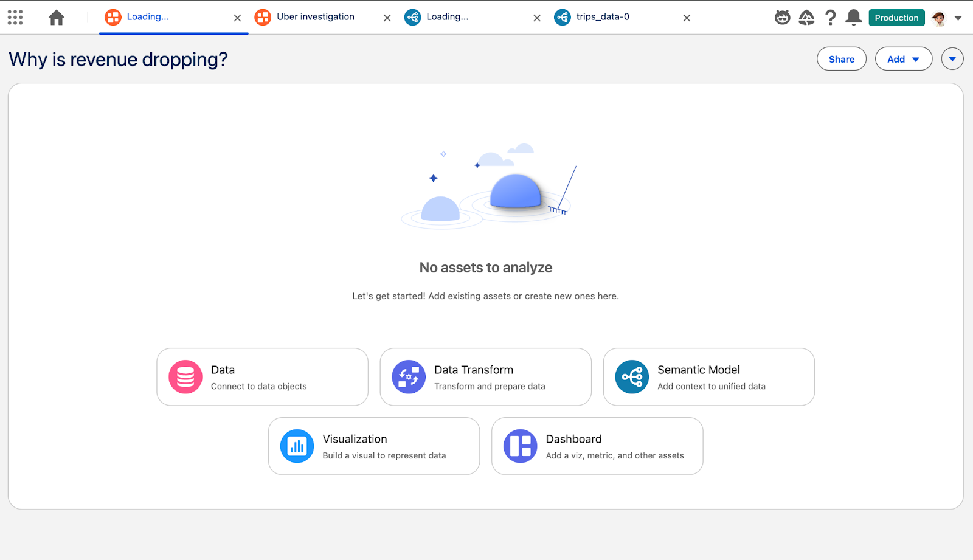Viewport: 973px width, 560px height.
Task: Expand the user profile menu arrow
Action: point(958,18)
